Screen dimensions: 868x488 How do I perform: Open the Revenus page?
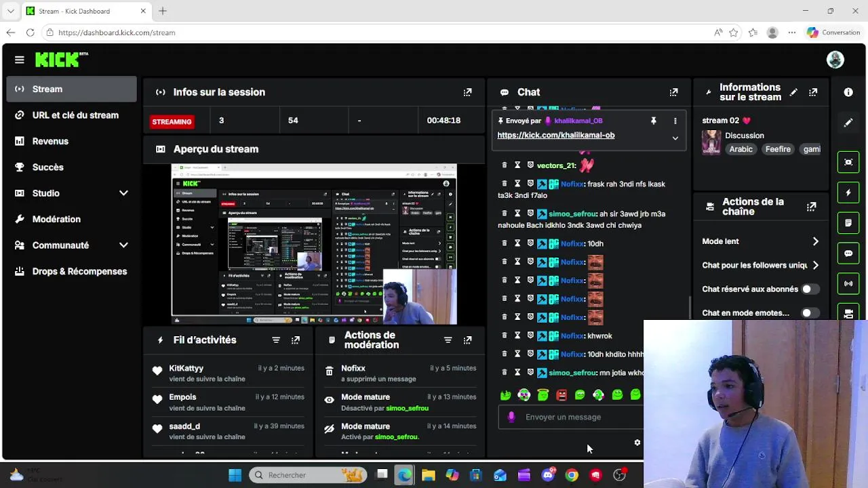click(71, 141)
